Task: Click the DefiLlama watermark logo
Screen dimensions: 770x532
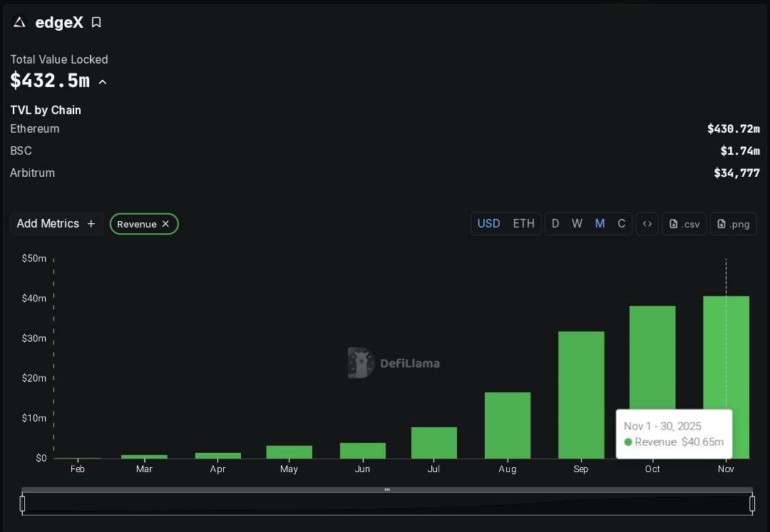Action: (x=361, y=362)
